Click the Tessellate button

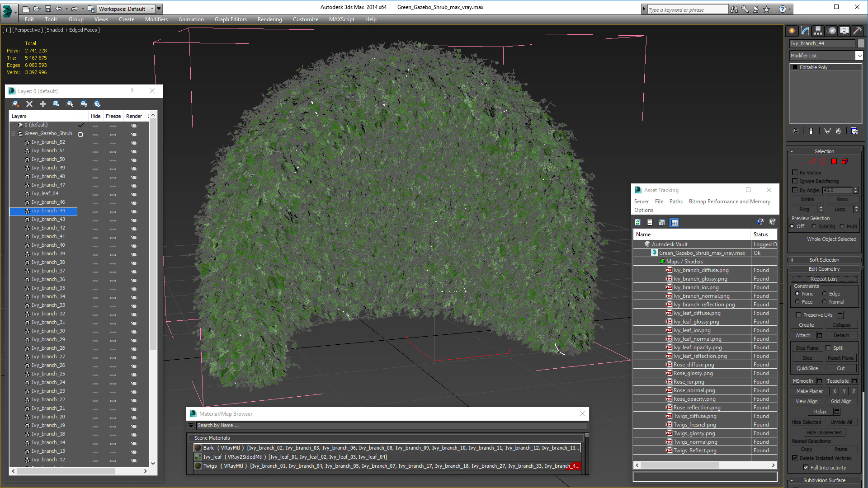point(837,381)
